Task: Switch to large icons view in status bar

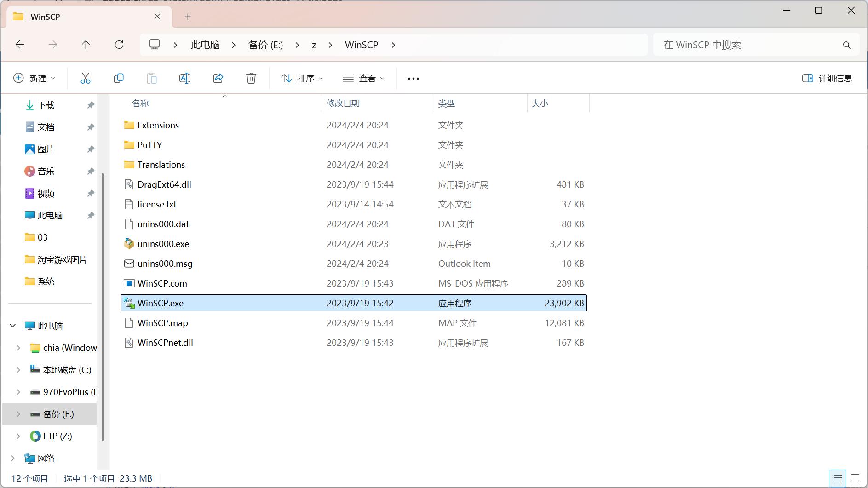Action: click(855, 478)
